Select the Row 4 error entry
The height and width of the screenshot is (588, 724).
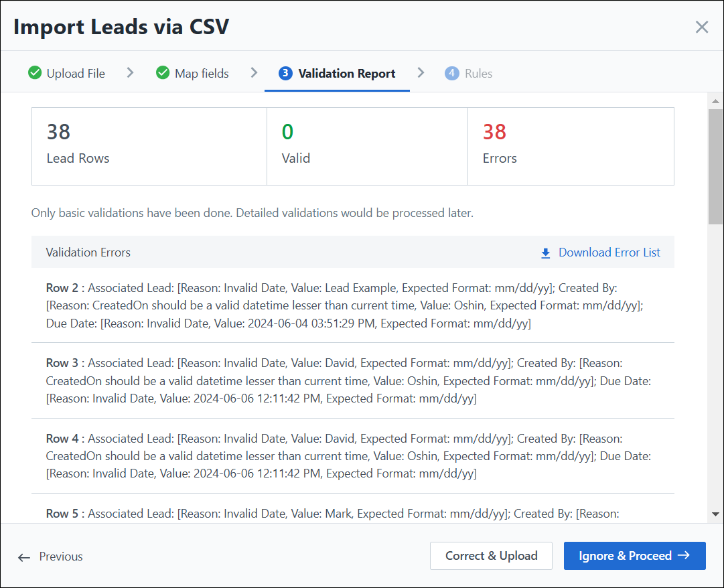pyautogui.click(x=353, y=456)
